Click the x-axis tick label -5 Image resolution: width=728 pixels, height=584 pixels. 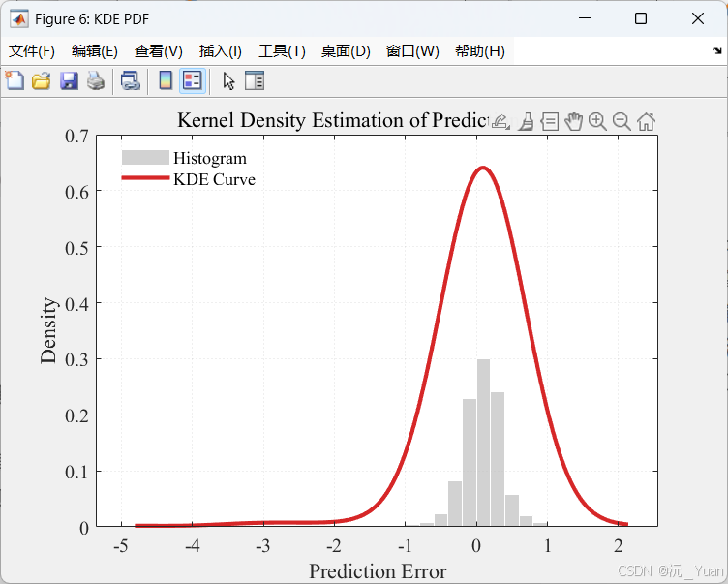click(x=121, y=546)
